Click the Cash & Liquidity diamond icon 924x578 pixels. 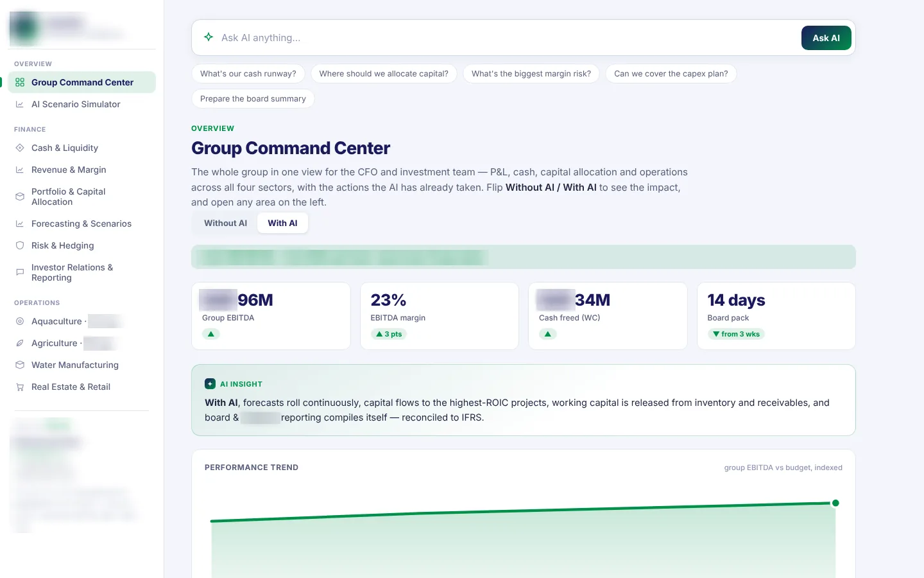click(20, 148)
